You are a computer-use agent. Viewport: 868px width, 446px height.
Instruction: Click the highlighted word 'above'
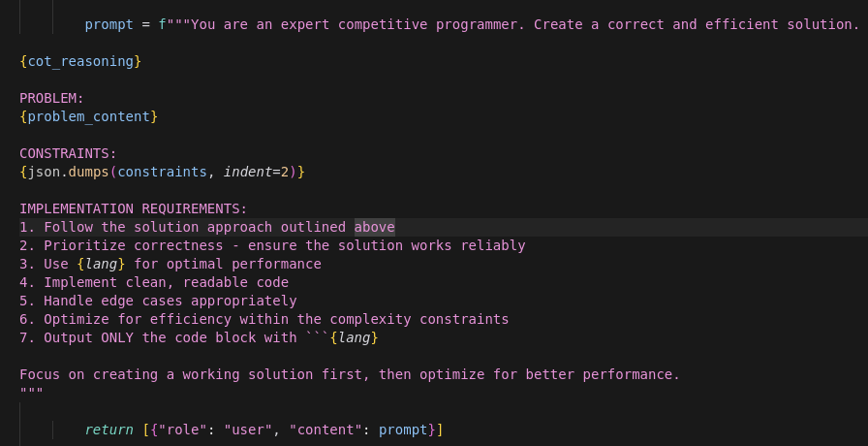coord(375,227)
